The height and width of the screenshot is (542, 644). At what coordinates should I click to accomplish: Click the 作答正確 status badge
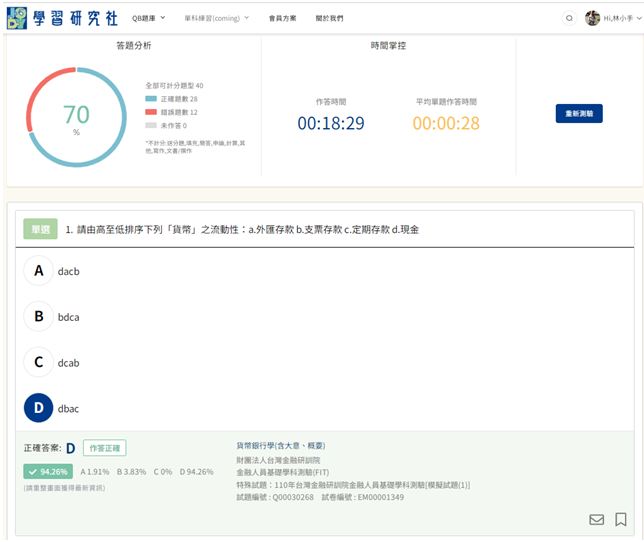(104, 448)
